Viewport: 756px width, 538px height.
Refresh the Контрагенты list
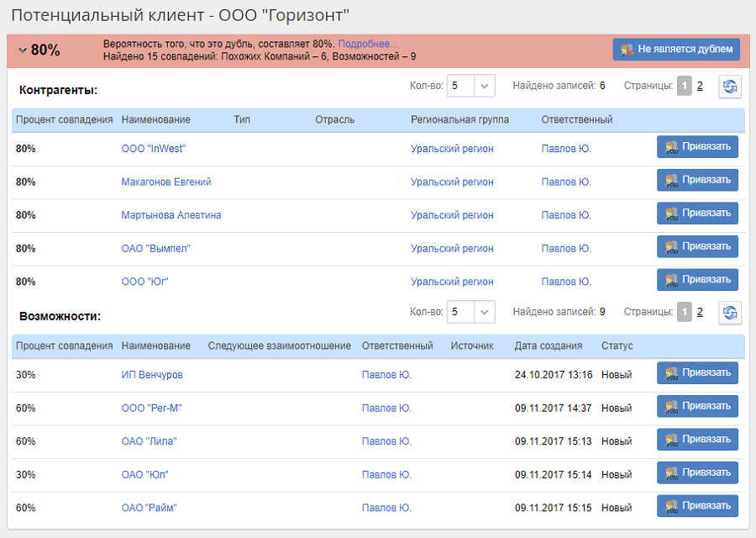[x=729, y=87]
